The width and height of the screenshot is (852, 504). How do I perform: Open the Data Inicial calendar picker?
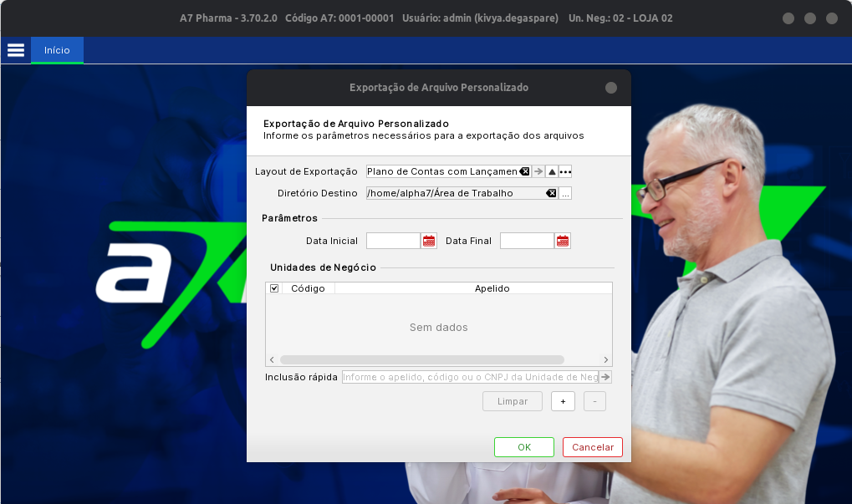pos(429,241)
